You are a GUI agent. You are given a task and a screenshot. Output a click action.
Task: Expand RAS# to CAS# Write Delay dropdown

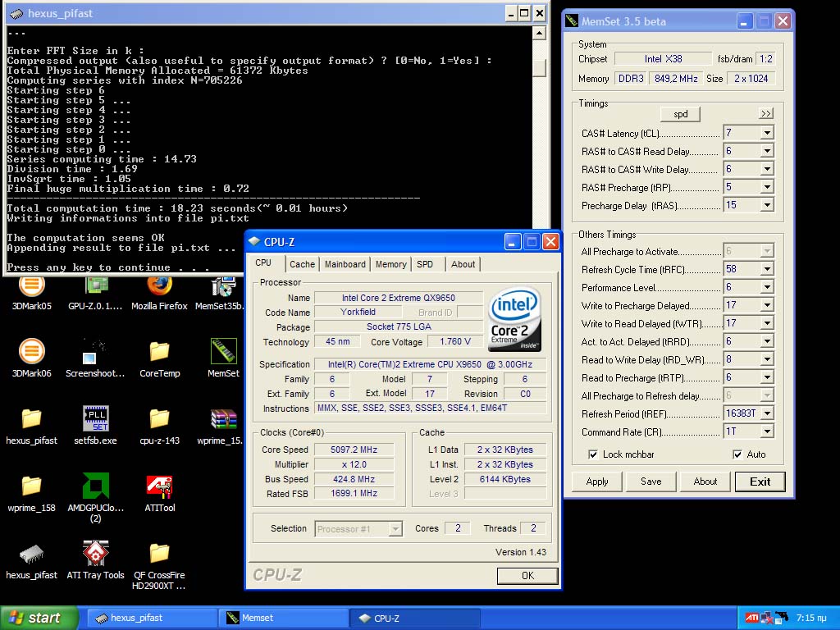click(767, 169)
